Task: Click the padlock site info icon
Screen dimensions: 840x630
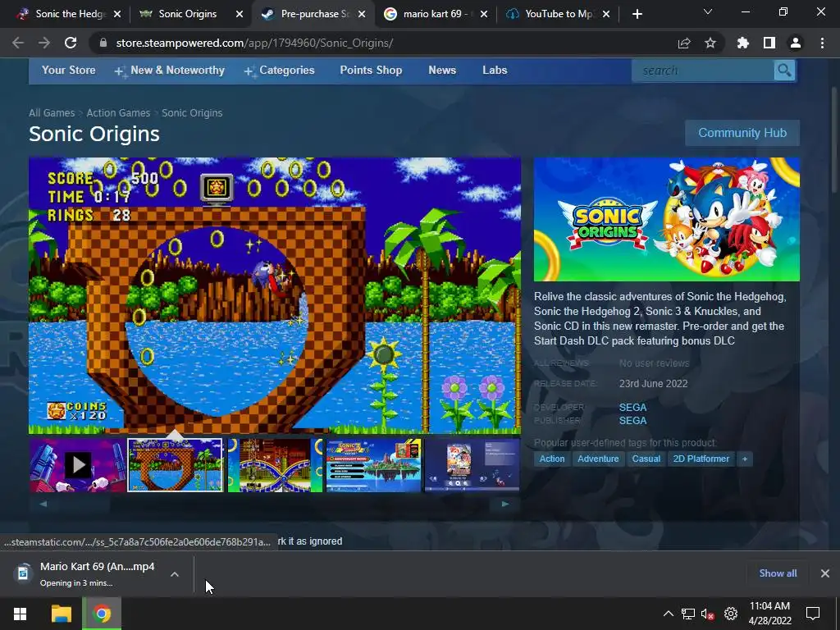Action: pyautogui.click(x=103, y=43)
